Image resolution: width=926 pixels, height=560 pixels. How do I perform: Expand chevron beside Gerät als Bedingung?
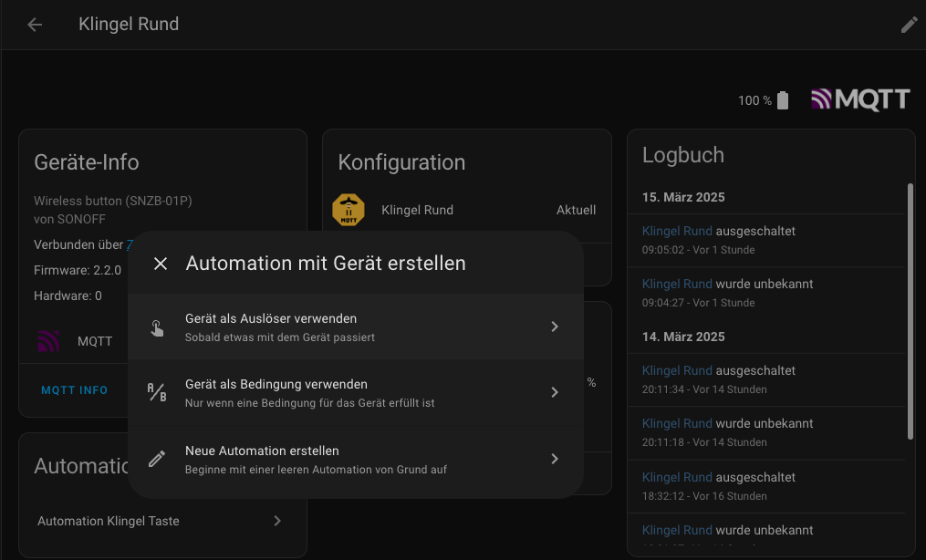pyautogui.click(x=555, y=392)
